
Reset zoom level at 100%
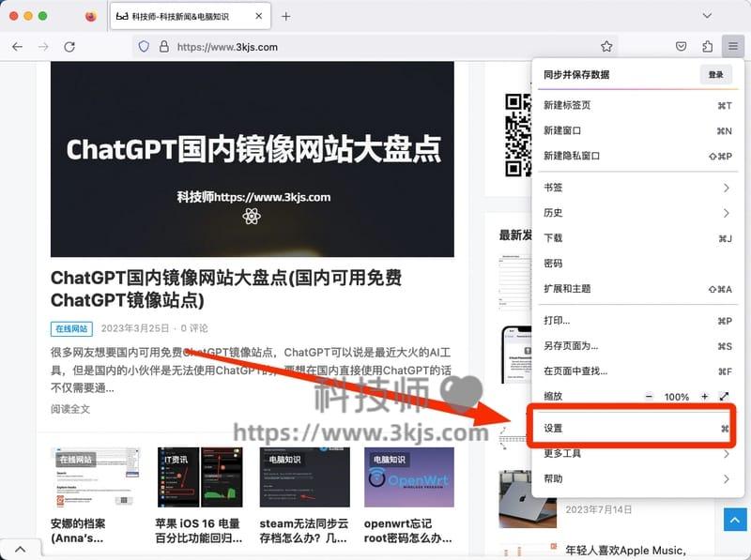[x=676, y=397]
